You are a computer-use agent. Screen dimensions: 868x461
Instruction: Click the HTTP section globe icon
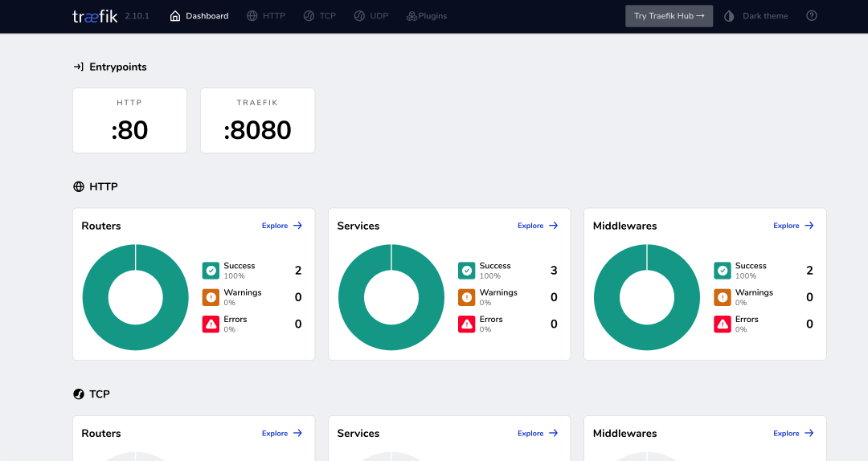click(x=79, y=186)
